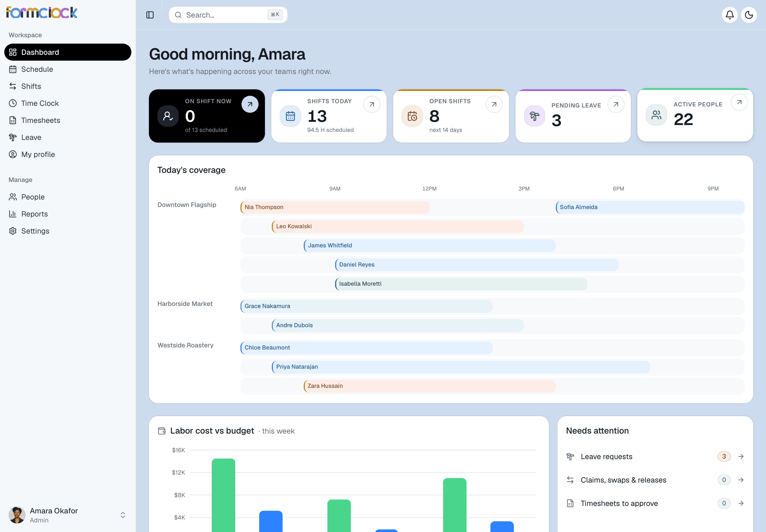766x532 pixels.
Task: Open the On Shift Now card arrow
Action: (x=250, y=104)
